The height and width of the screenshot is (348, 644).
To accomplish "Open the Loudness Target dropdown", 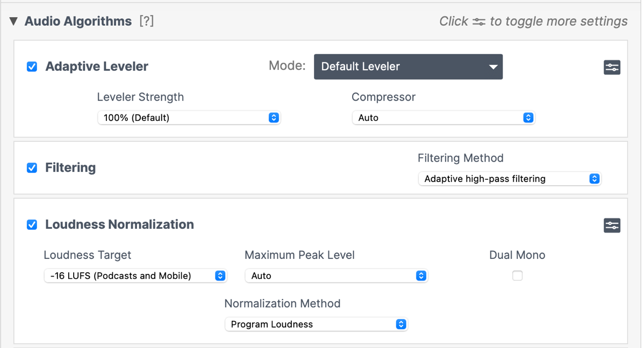I will click(x=135, y=275).
